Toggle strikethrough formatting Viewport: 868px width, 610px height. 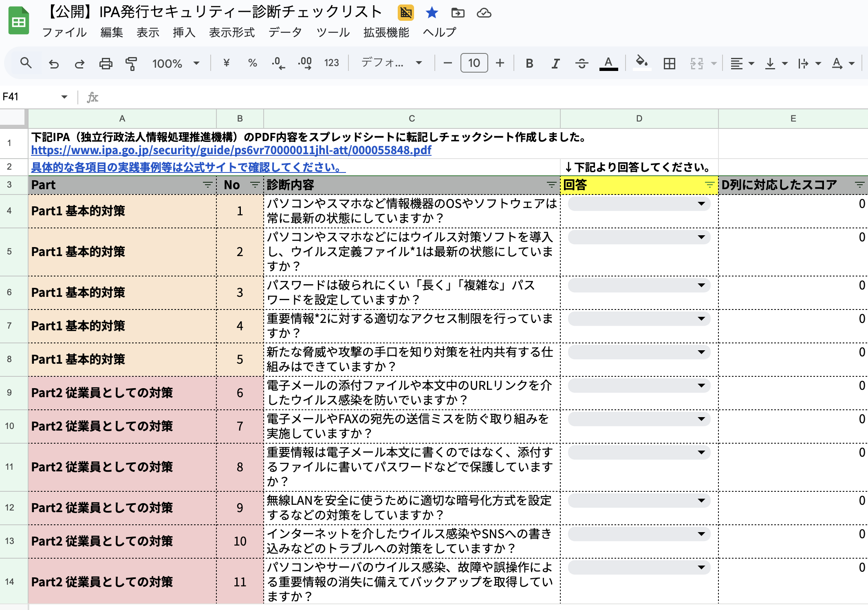click(x=582, y=63)
